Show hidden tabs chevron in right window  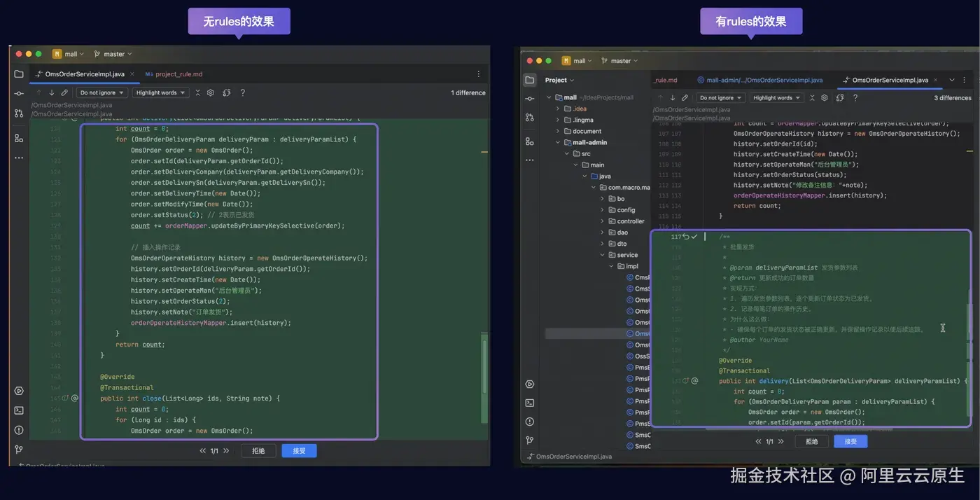tap(952, 80)
